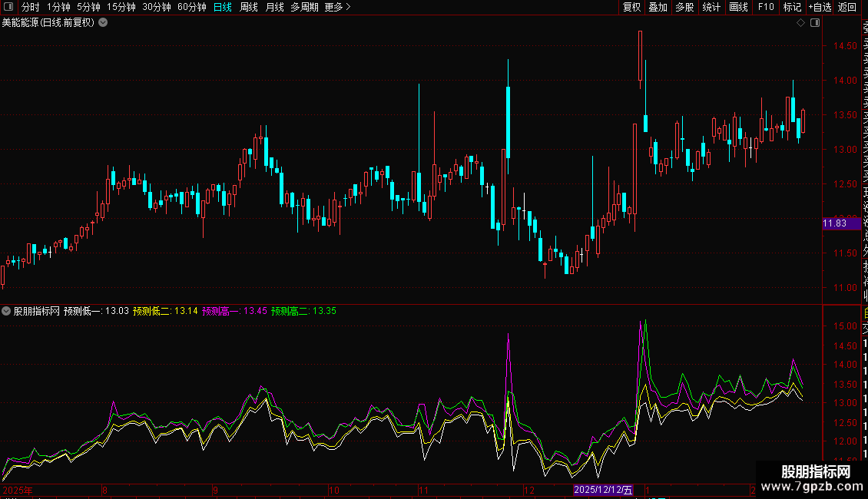868x499 pixels.
Task: Click month 10 on the date axis
Action: (334, 490)
